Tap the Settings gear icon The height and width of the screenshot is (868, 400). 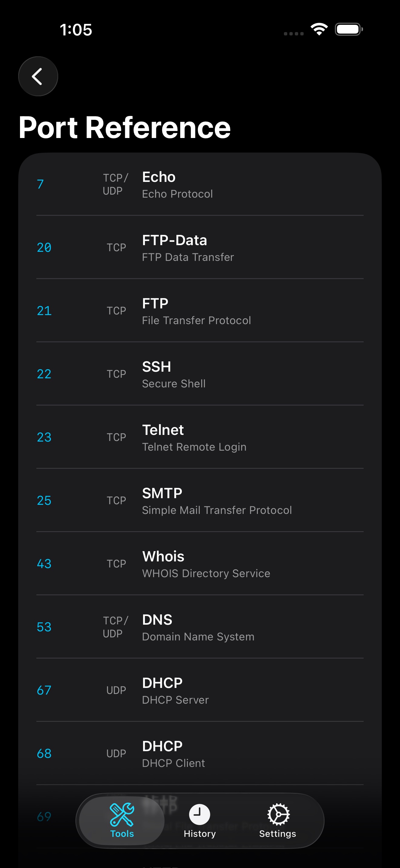[278, 814]
